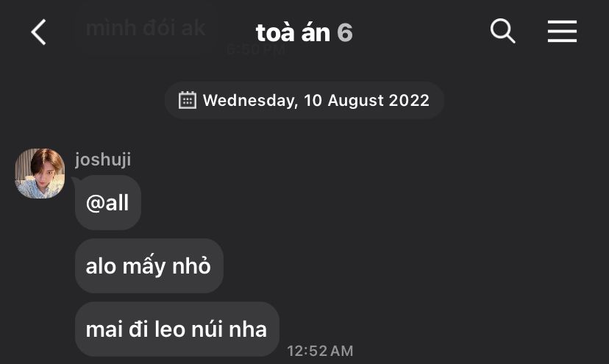609x364 pixels.
Task: Select the "alo mấy nhỏ" message bubble
Action: click(x=149, y=265)
